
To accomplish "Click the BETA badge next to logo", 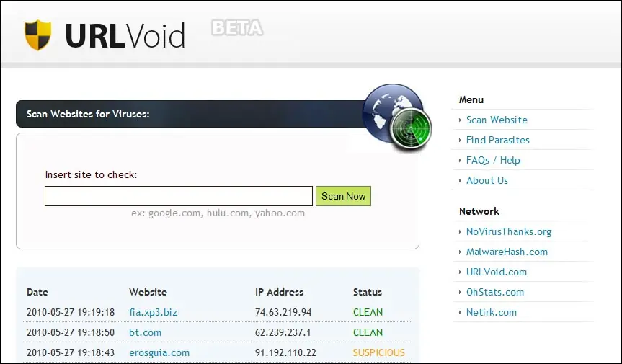I will coord(237,28).
